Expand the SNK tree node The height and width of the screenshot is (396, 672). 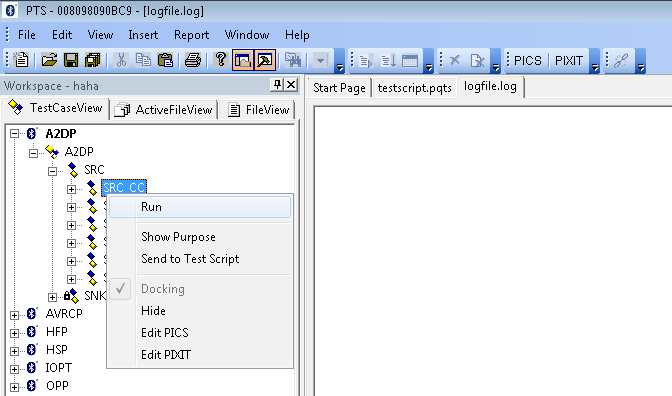(x=52, y=297)
